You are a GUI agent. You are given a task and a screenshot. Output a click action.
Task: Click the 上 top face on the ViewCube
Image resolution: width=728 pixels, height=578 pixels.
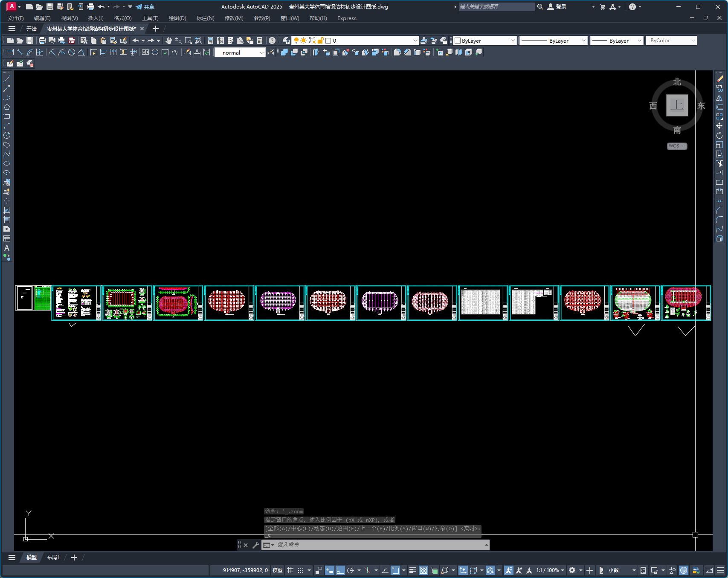point(677,105)
